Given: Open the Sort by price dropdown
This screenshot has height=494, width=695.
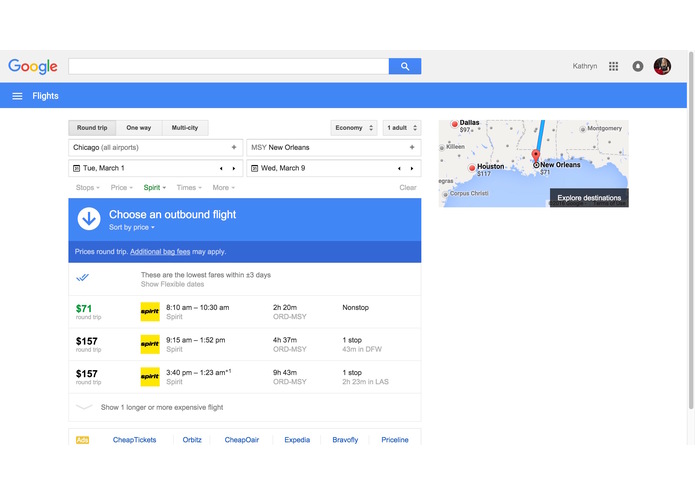Looking at the screenshot, I should pos(132,227).
